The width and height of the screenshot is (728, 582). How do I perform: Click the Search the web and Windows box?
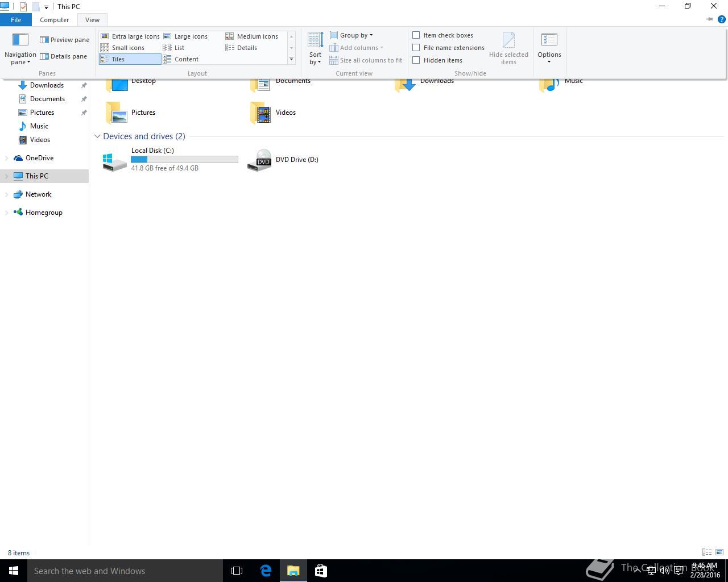pyautogui.click(x=125, y=571)
